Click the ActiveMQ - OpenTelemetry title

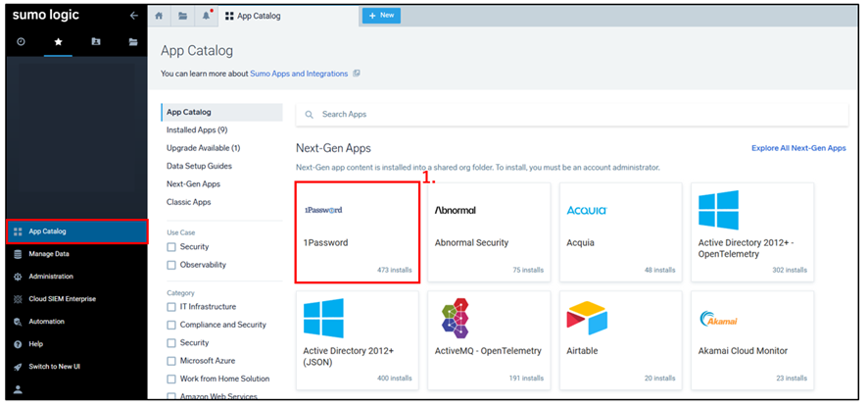point(488,351)
